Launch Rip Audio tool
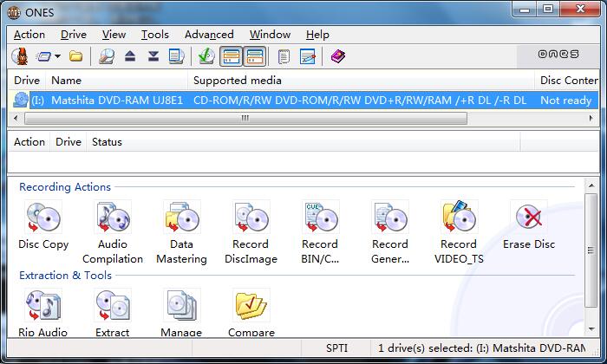 tap(42, 313)
